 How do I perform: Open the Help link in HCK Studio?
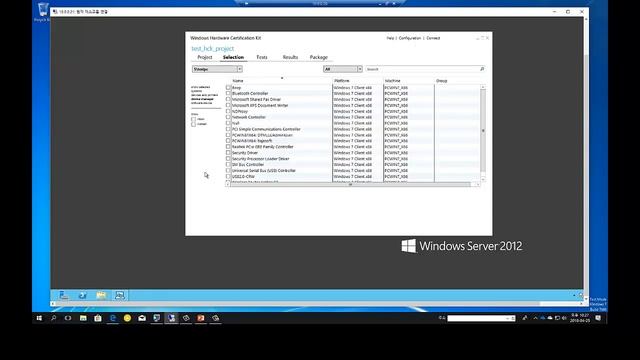pyautogui.click(x=390, y=38)
